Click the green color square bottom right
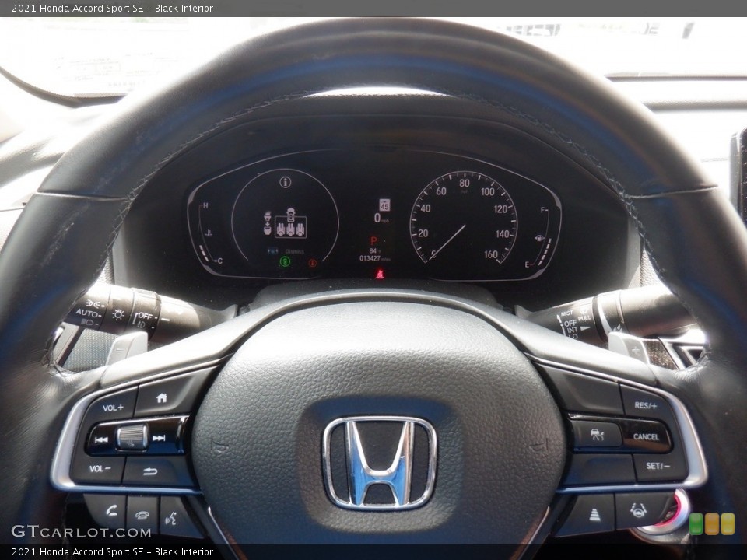 [x=696, y=523]
